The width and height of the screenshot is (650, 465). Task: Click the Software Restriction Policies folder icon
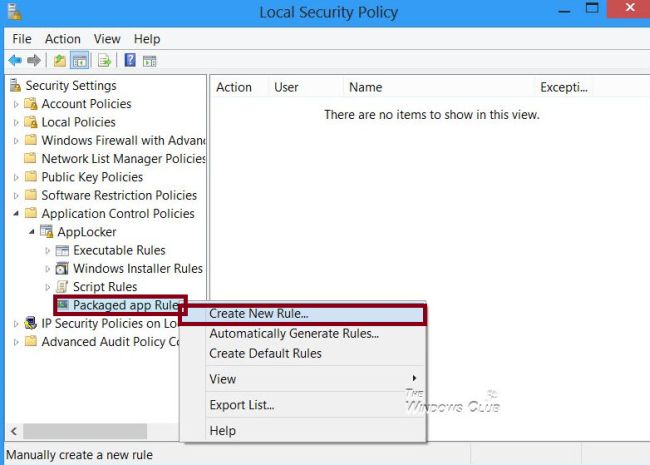point(31,195)
